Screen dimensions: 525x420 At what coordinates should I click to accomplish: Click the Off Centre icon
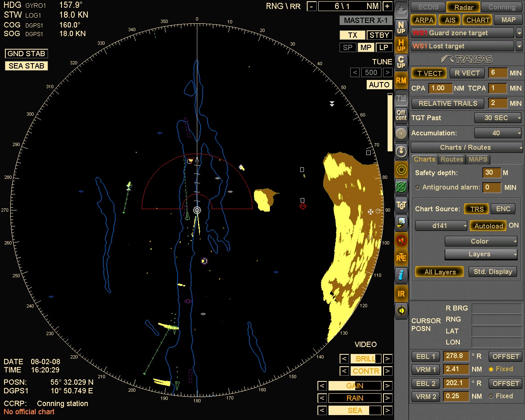click(x=401, y=116)
